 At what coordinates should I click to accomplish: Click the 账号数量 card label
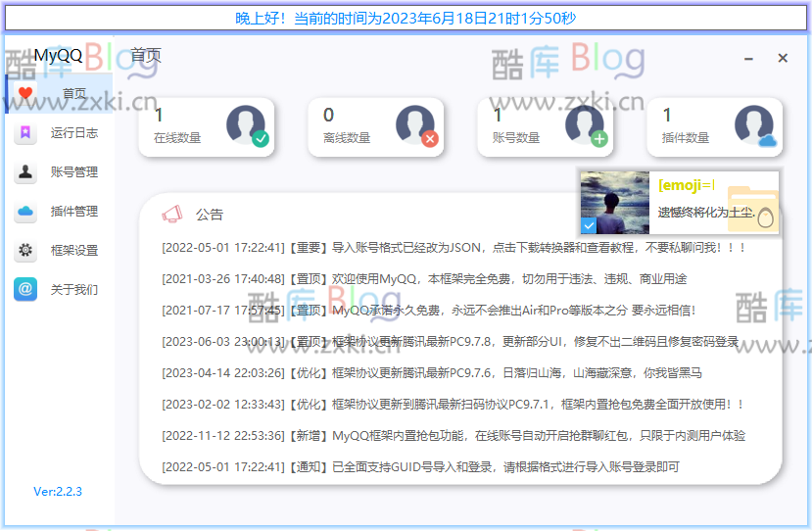(x=516, y=137)
